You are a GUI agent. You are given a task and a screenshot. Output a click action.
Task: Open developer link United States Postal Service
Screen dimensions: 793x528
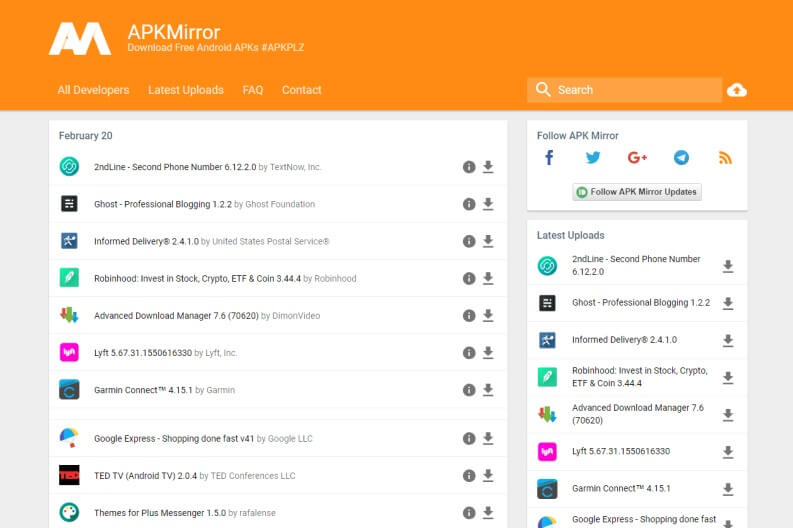(x=271, y=241)
